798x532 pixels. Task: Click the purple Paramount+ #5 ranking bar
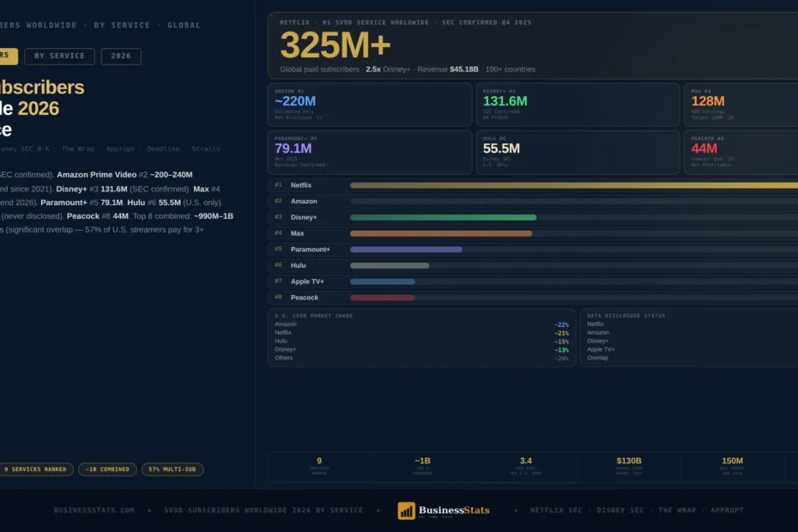pos(406,250)
